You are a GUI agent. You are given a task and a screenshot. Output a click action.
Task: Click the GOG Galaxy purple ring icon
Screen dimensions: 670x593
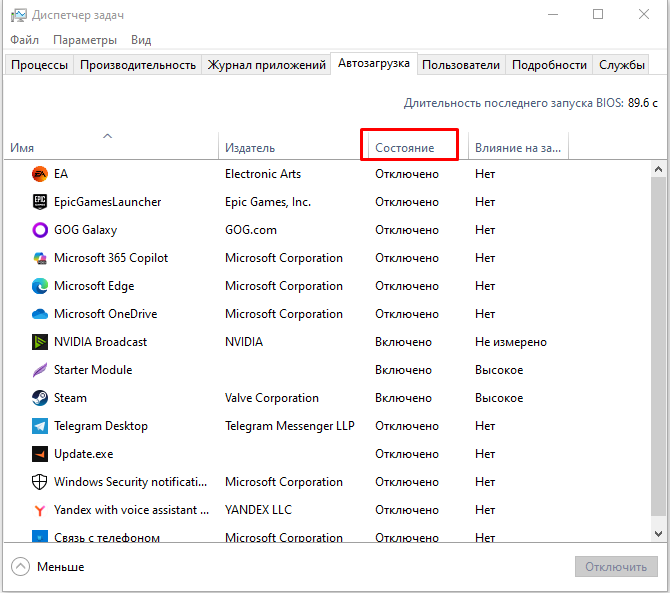pyautogui.click(x=40, y=230)
